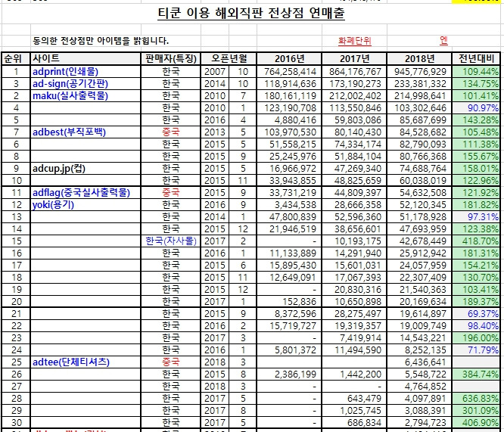Select the 103,970,530 cell
The width and height of the screenshot is (504, 432).
pos(291,132)
